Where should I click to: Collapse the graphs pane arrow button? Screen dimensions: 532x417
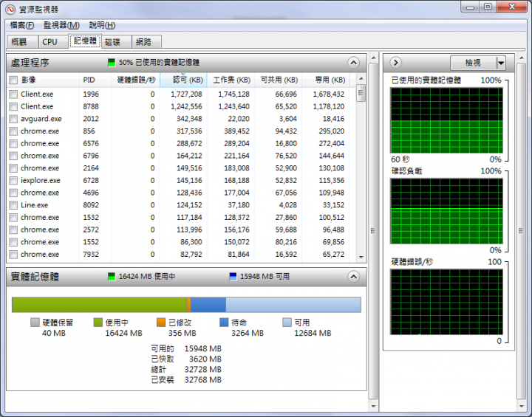[x=395, y=63]
